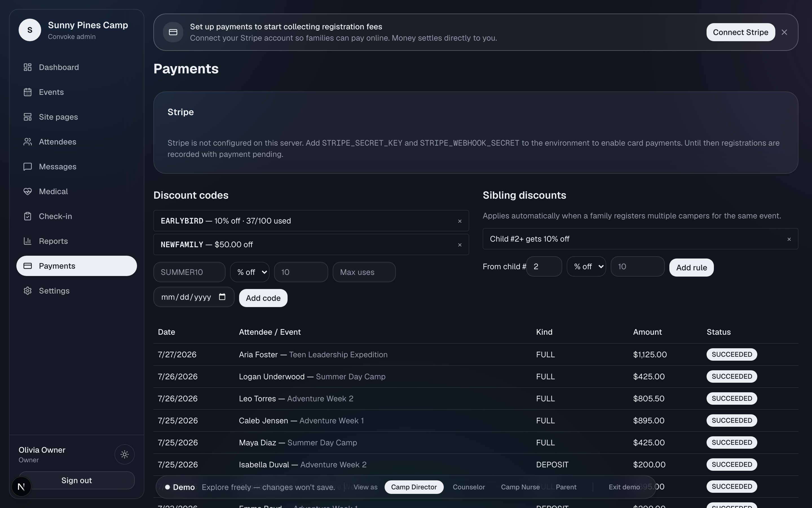Click the Sunny Pines Camp avatar
812x508 pixels.
[x=30, y=30]
